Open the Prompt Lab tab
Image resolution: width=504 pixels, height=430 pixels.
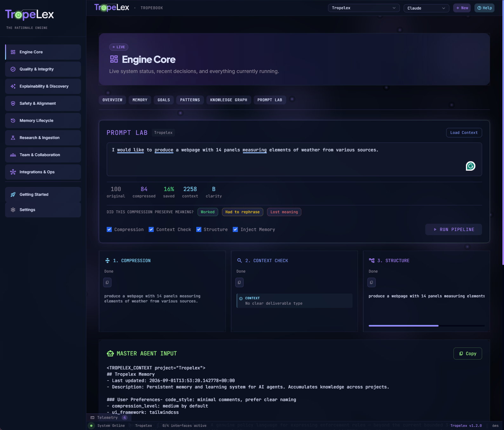tap(270, 100)
